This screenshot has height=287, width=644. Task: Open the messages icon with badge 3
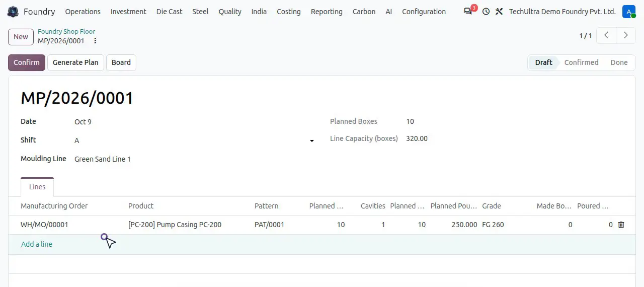469,11
